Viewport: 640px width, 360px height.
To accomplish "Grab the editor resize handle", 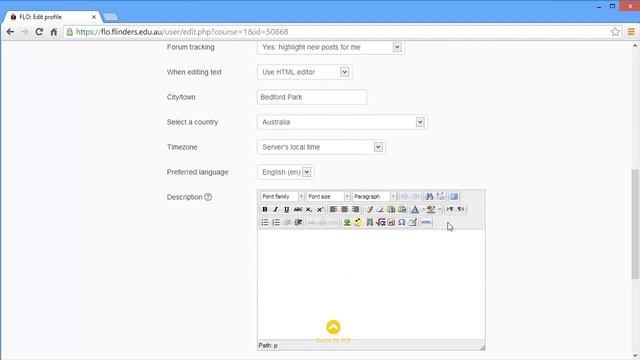I will point(482,347).
